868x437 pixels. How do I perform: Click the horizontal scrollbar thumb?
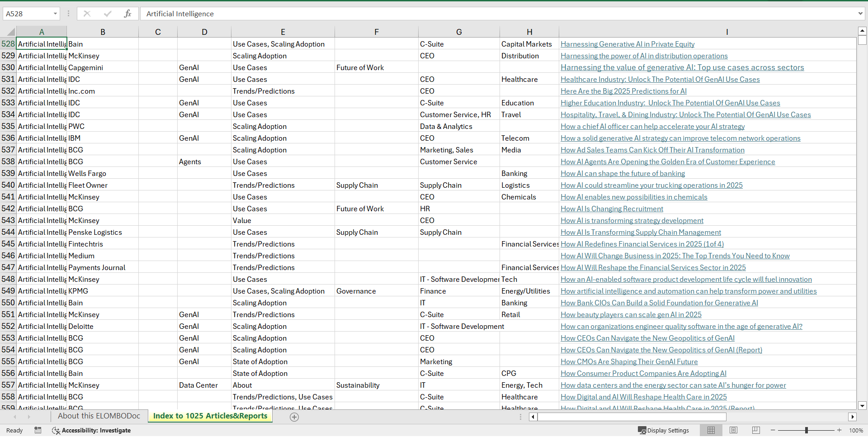632,417
